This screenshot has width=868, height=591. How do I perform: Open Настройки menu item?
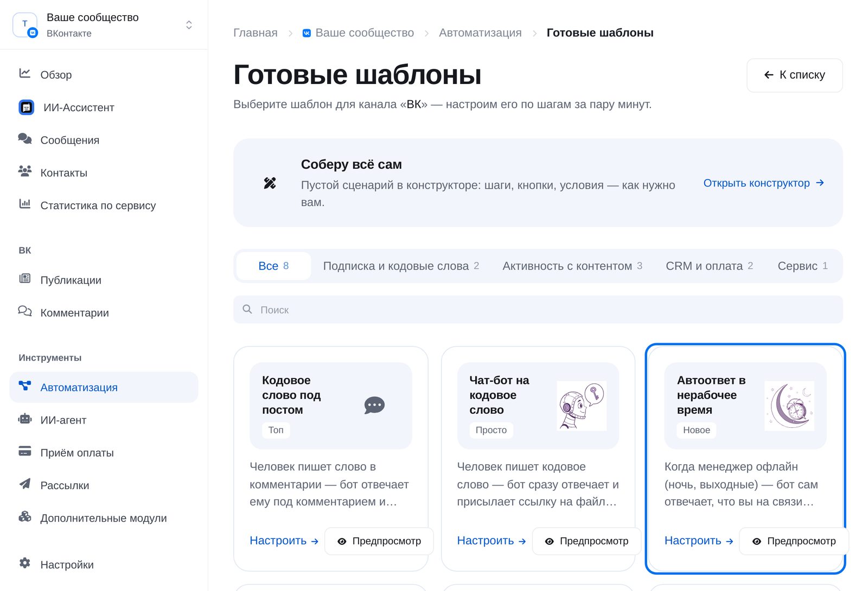click(104, 564)
